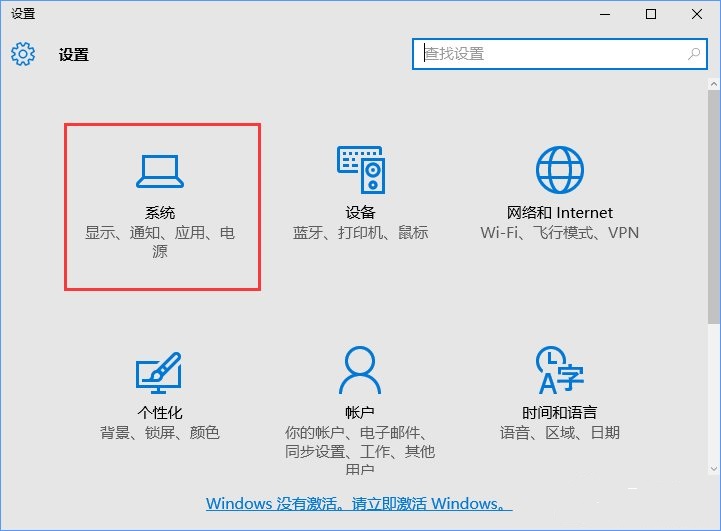Image resolution: width=721 pixels, height=531 pixels.
Task: Select the 帐户 title text
Action: tap(360, 412)
